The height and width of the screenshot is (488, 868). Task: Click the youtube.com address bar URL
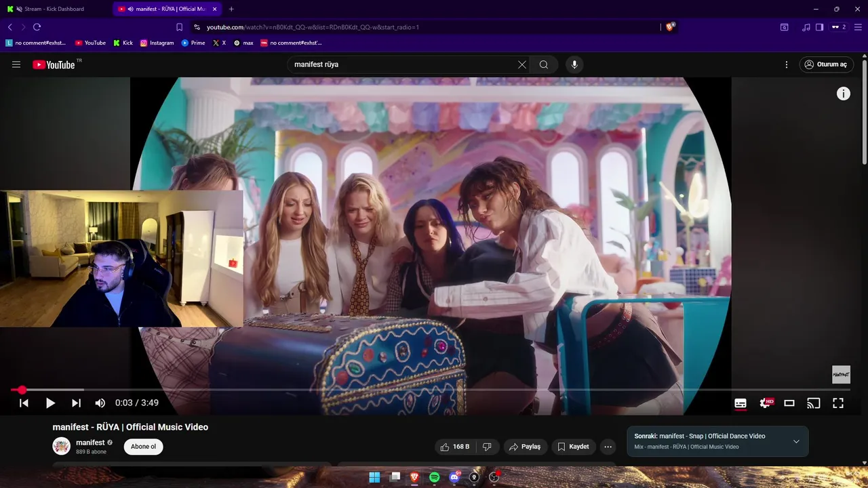pos(313,27)
